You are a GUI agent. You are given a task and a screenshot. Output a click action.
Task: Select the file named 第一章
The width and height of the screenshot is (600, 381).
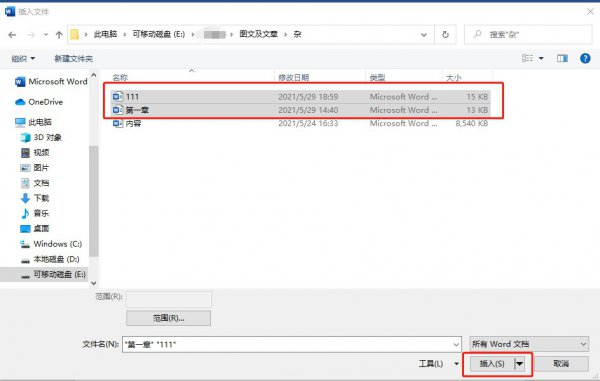pos(300,110)
